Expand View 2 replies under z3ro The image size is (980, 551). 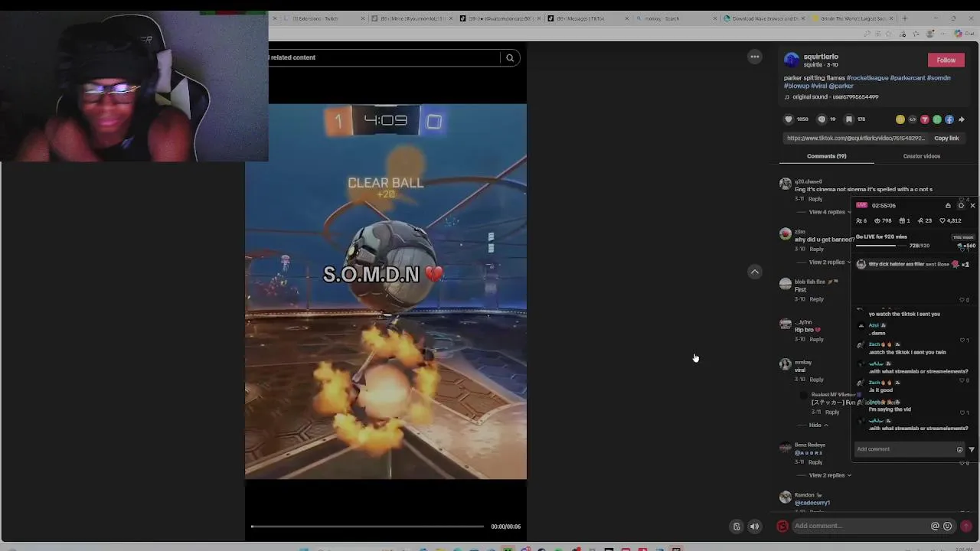830,262
